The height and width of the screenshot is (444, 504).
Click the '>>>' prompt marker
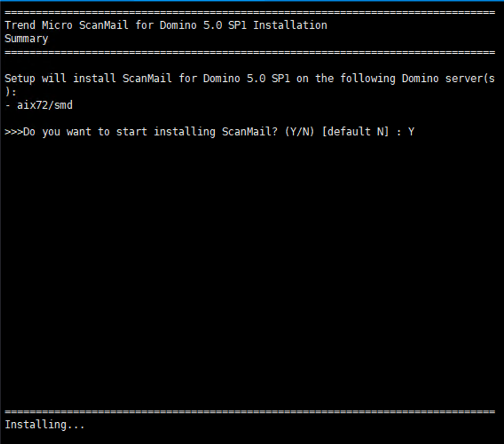point(13,132)
